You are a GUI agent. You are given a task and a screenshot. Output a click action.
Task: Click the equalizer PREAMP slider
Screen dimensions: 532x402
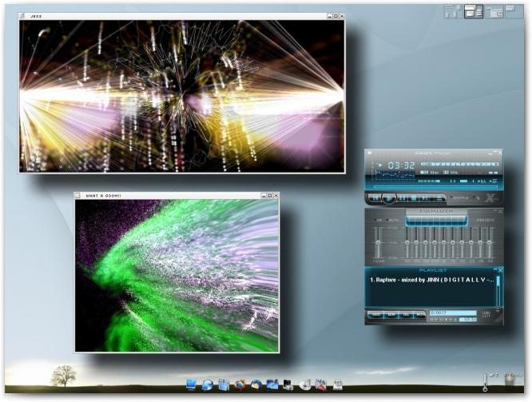379,242
